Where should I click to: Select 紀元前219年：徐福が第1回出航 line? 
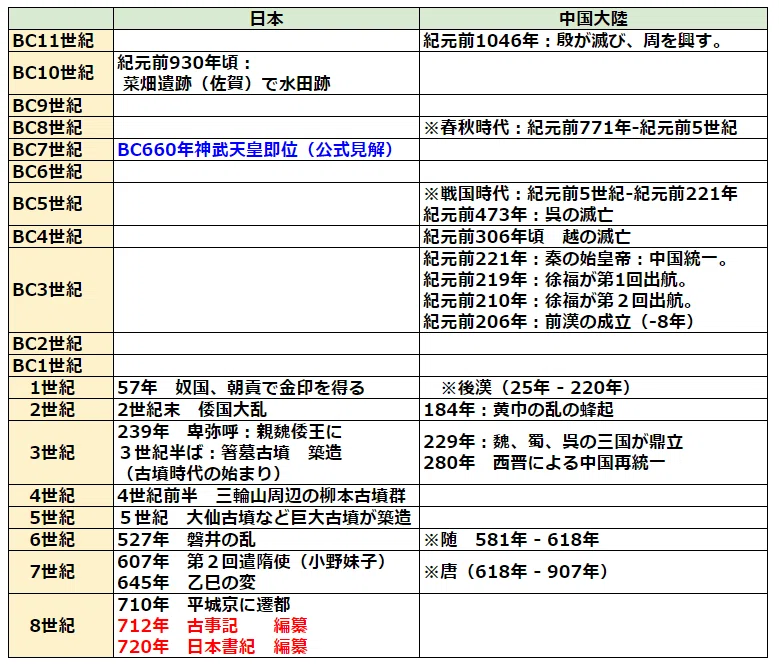pyautogui.click(x=555, y=280)
